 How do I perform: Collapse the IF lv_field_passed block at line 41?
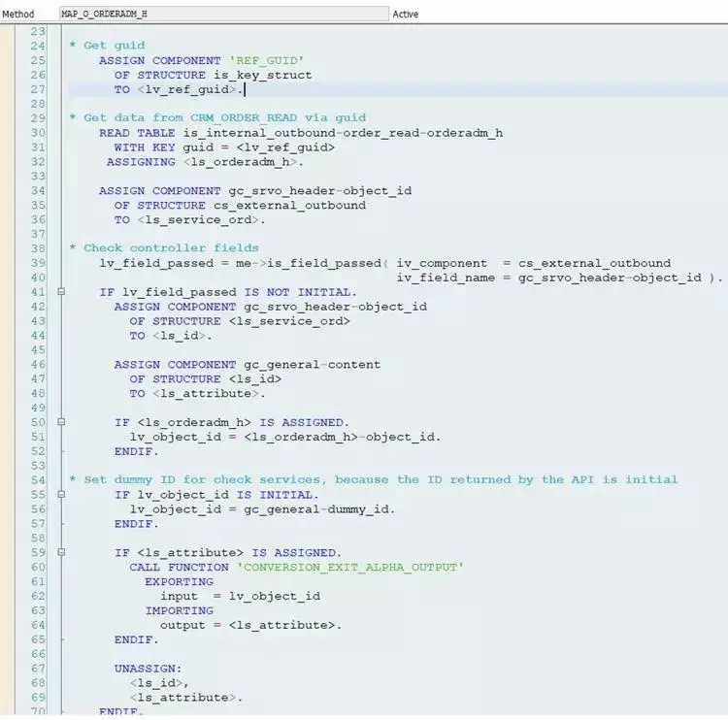[x=61, y=291]
